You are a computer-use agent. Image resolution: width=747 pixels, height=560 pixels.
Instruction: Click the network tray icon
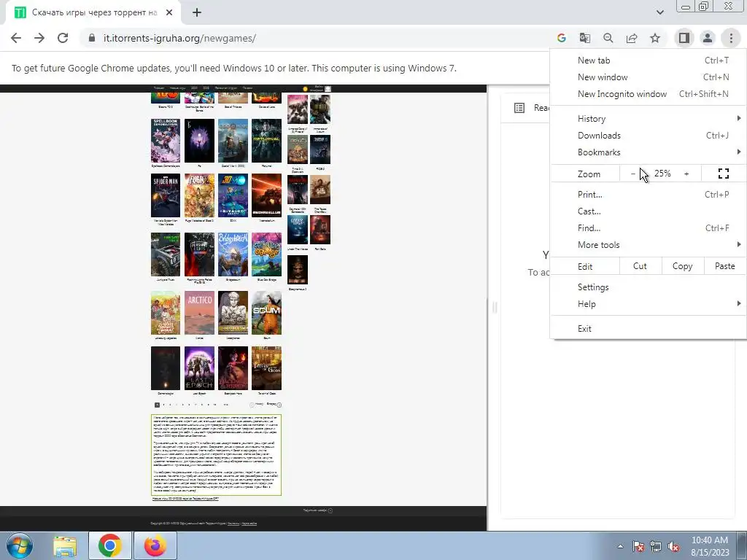[x=656, y=546]
